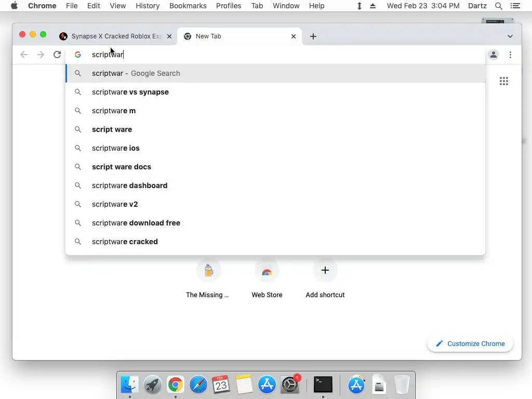532x399 pixels.
Task: Click the eject icon in menu bar
Action: (x=373, y=6)
